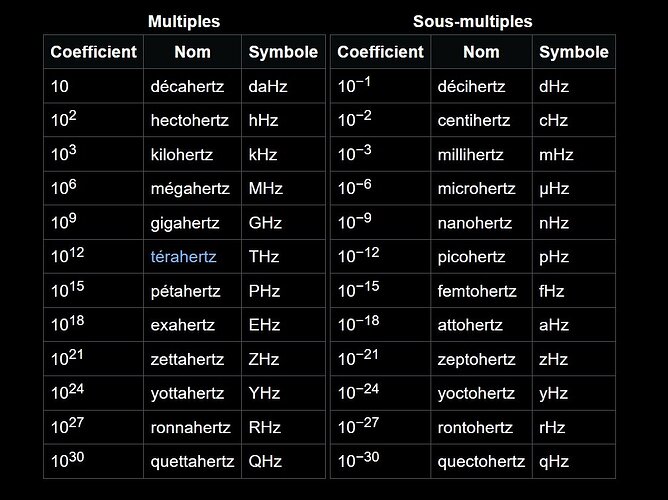Select the zeptohertz name cell

tap(481, 359)
